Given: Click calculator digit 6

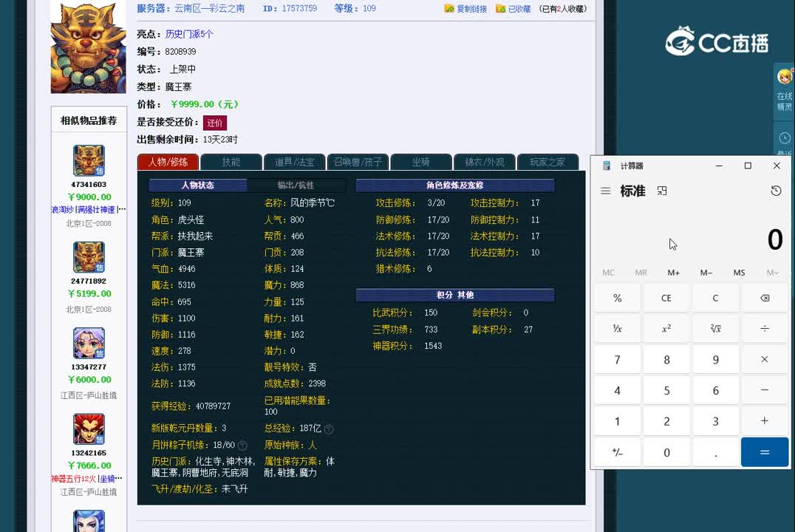Looking at the screenshot, I should 715,390.
